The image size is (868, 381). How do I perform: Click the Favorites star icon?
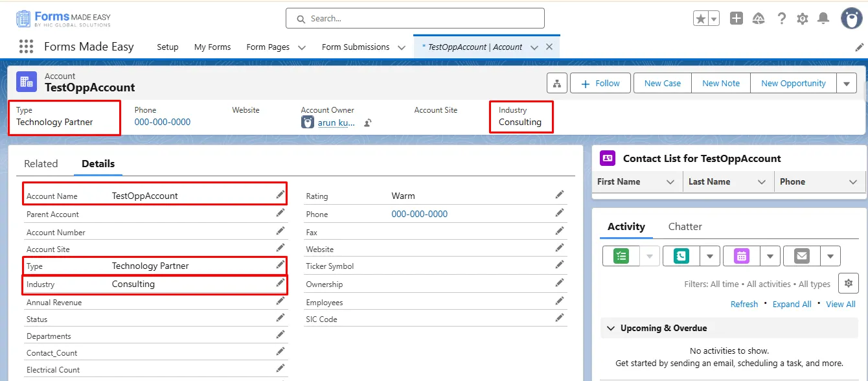pyautogui.click(x=701, y=19)
